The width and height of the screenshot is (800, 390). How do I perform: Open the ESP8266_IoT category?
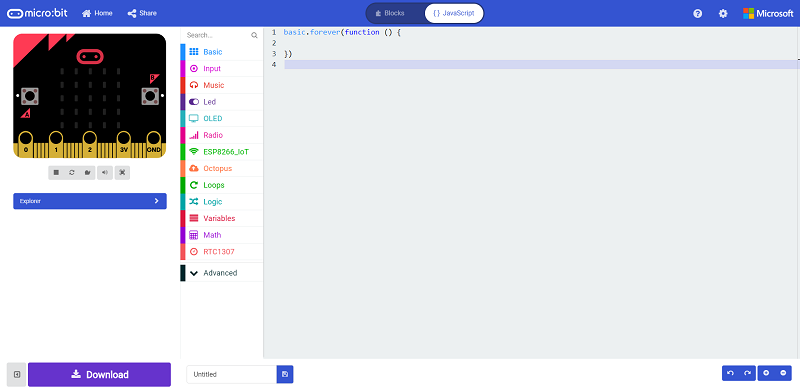222,152
